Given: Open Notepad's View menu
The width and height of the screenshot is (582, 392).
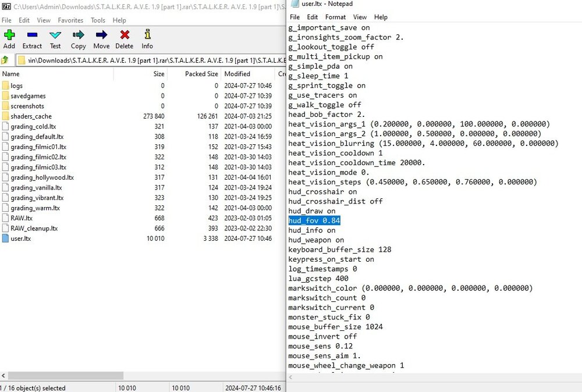Looking at the screenshot, I should tap(360, 17).
